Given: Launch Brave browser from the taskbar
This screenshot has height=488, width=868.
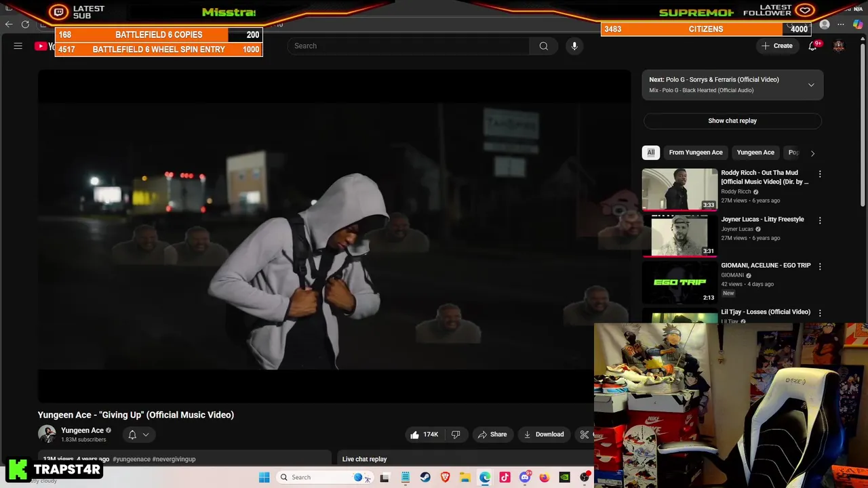Looking at the screenshot, I should click(445, 477).
